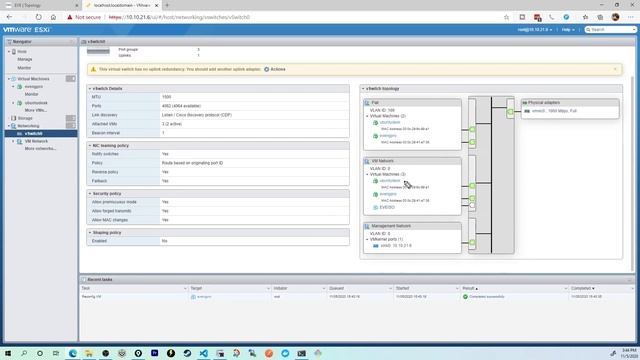Dismiss the uplink redundancy warning banner
Screen dimensions: 640x360
pyautogui.click(x=616, y=69)
